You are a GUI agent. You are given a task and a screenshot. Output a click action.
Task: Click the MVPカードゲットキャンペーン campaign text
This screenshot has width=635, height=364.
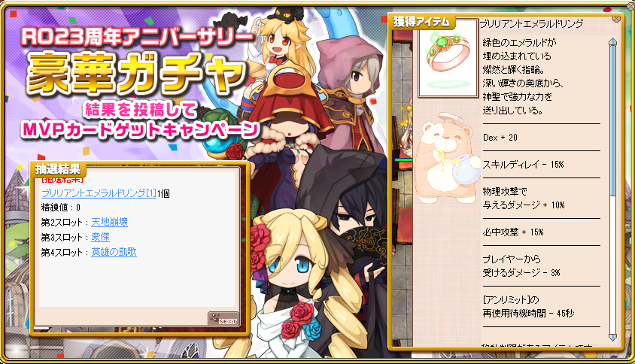click(140, 129)
